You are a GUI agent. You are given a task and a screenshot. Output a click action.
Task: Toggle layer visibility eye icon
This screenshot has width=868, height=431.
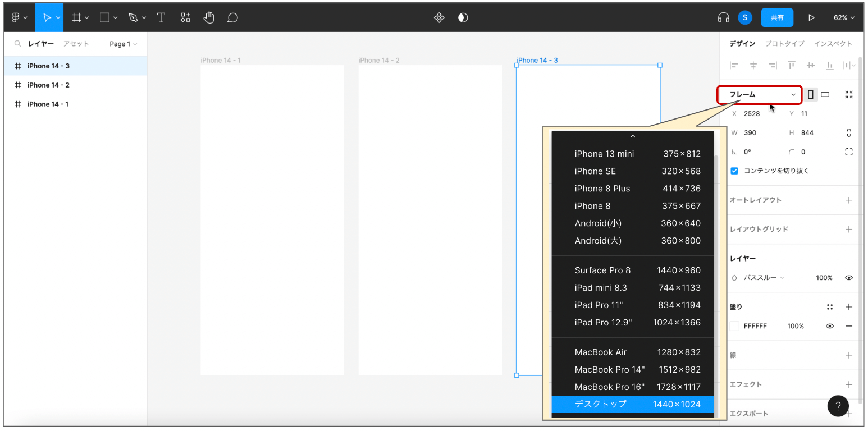849,278
